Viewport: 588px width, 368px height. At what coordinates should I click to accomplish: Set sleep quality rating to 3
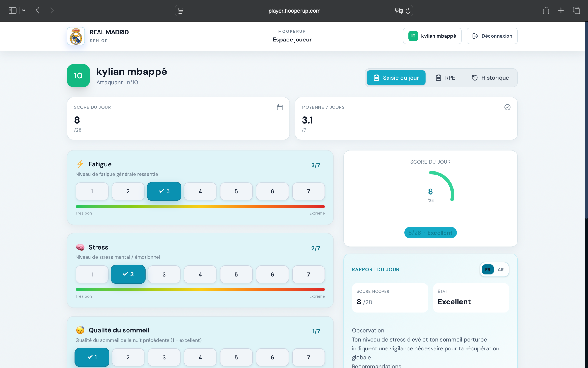[164, 357]
